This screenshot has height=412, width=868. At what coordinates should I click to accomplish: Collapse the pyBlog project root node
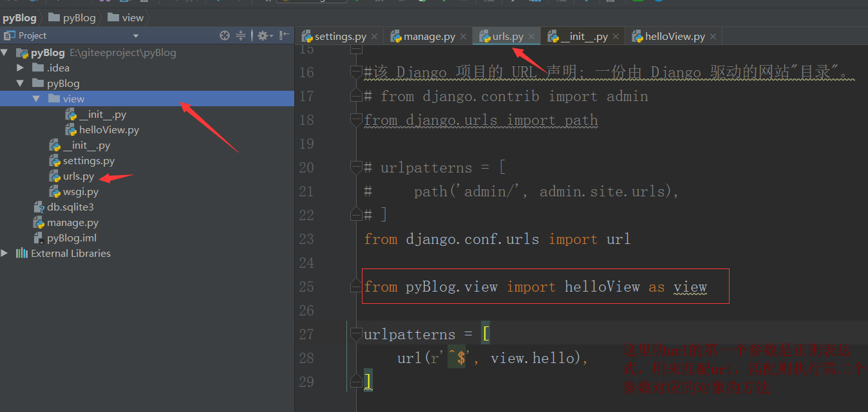(5, 52)
